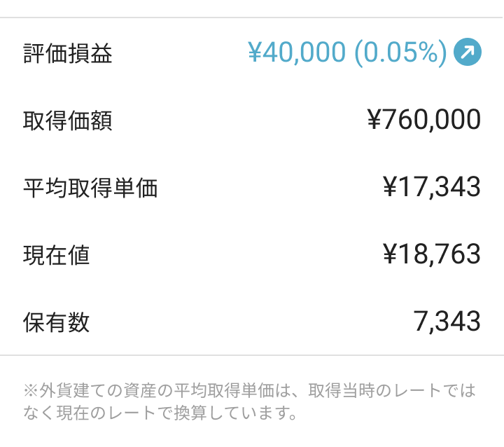Select the 取得価額 label
The width and height of the screenshot is (504, 447).
pos(67,121)
